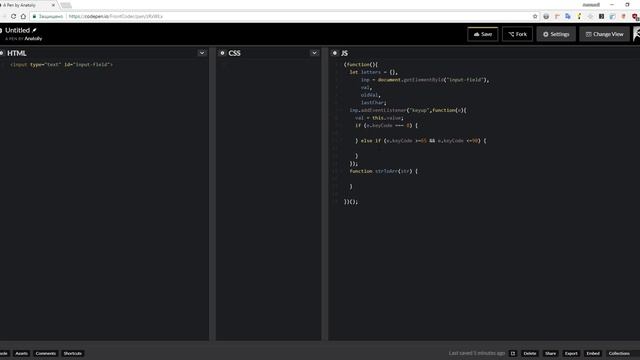Image resolution: width=640 pixels, height=360 pixels.
Task: Click the 'let letters = []' code line
Action: coord(373,72)
